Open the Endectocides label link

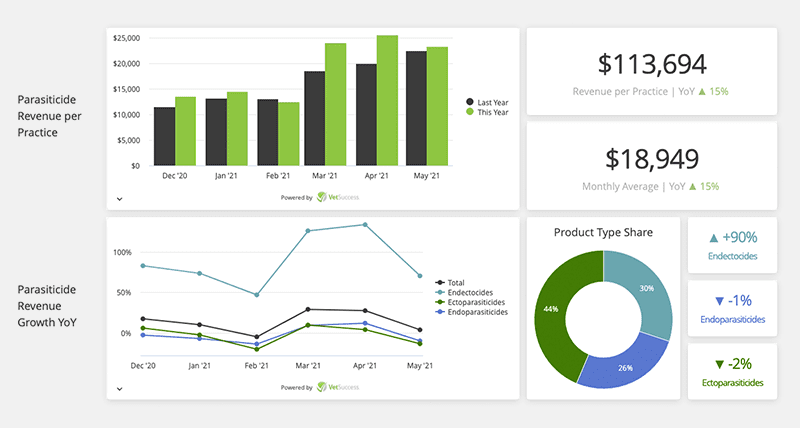pyautogui.click(x=733, y=257)
